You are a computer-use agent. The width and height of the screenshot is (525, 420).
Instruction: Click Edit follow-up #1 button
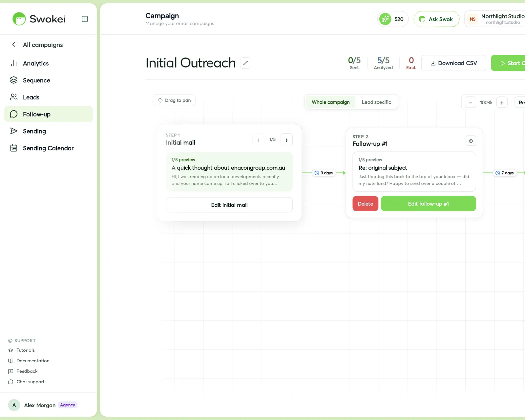click(428, 204)
